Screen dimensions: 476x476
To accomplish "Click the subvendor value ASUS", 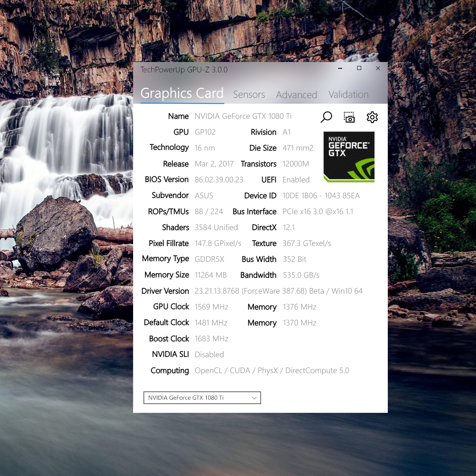I will (204, 195).
